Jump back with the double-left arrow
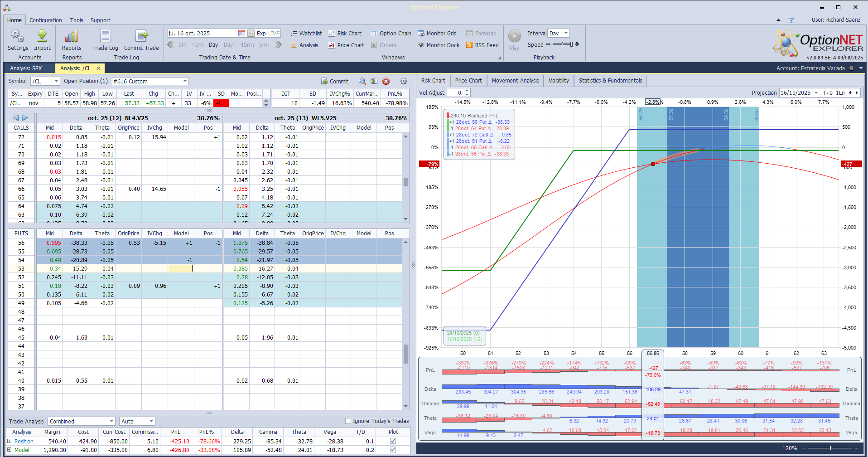Image resolution: width=868 pixels, height=457 pixels. pyautogui.click(x=171, y=44)
